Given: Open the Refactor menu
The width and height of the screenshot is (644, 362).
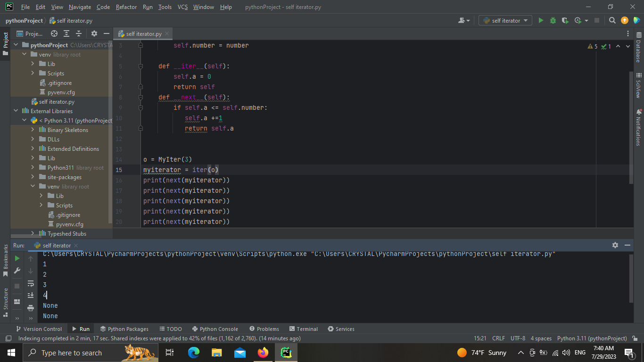Looking at the screenshot, I should [126, 7].
